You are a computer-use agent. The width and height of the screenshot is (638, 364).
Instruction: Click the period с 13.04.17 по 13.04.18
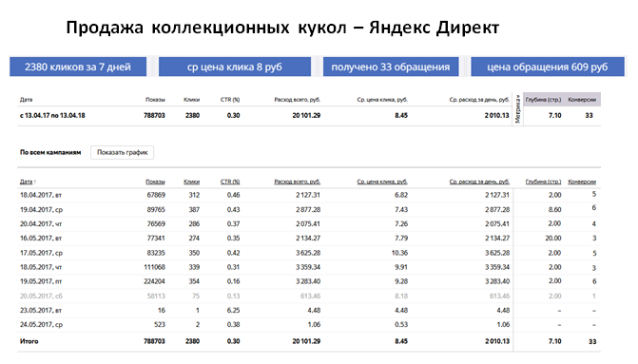(x=52, y=116)
